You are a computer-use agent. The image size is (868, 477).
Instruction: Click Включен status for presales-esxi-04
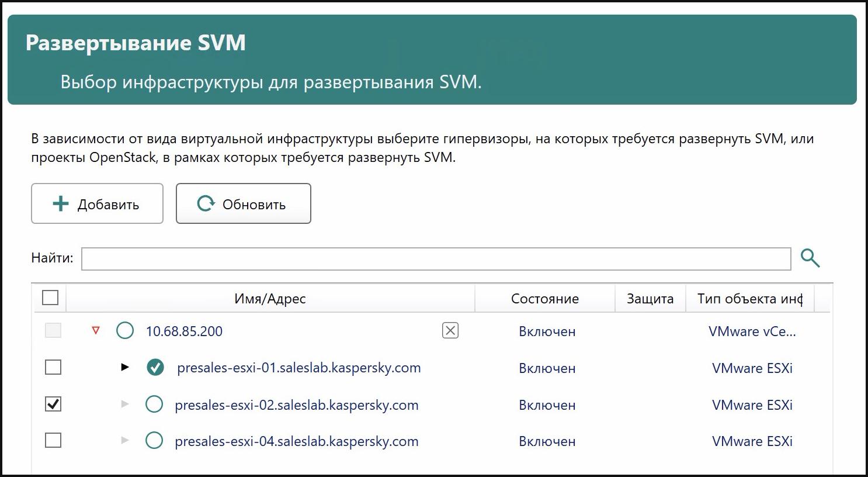pyautogui.click(x=547, y=441)
